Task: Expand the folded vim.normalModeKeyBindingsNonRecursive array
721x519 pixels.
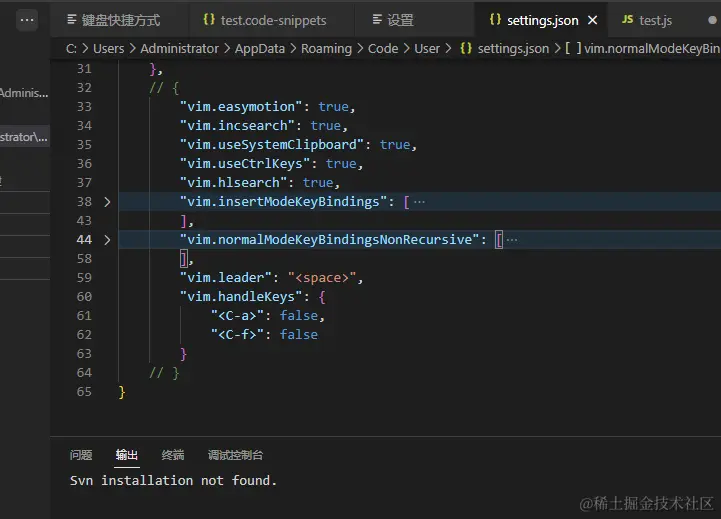Action: (x=107, y=240)
